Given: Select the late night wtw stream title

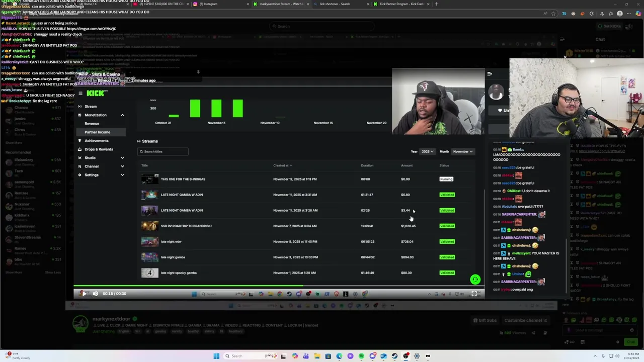Looking at the screenshot, I should click(x=171, y=241).
